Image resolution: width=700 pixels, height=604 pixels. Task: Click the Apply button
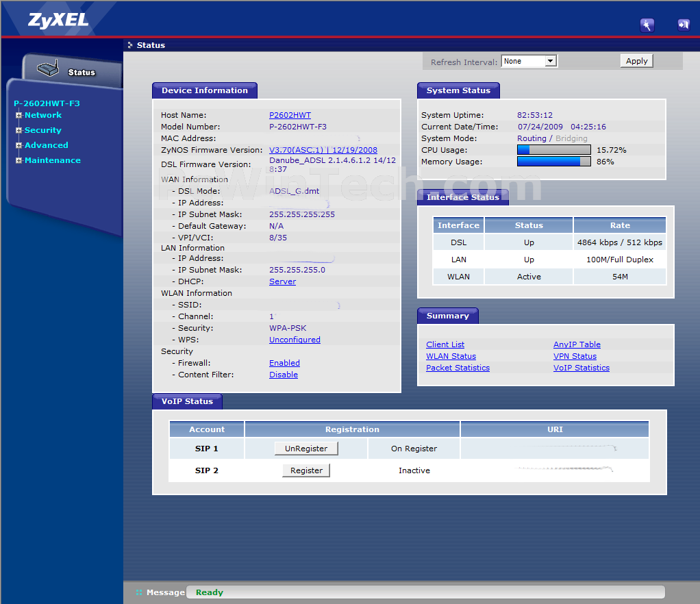click(x=636, y=61)
